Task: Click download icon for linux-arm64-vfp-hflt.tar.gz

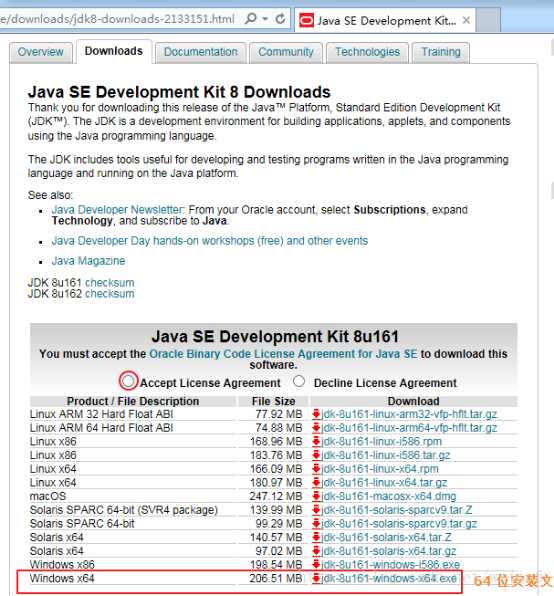Action: (x=316, y=428)
